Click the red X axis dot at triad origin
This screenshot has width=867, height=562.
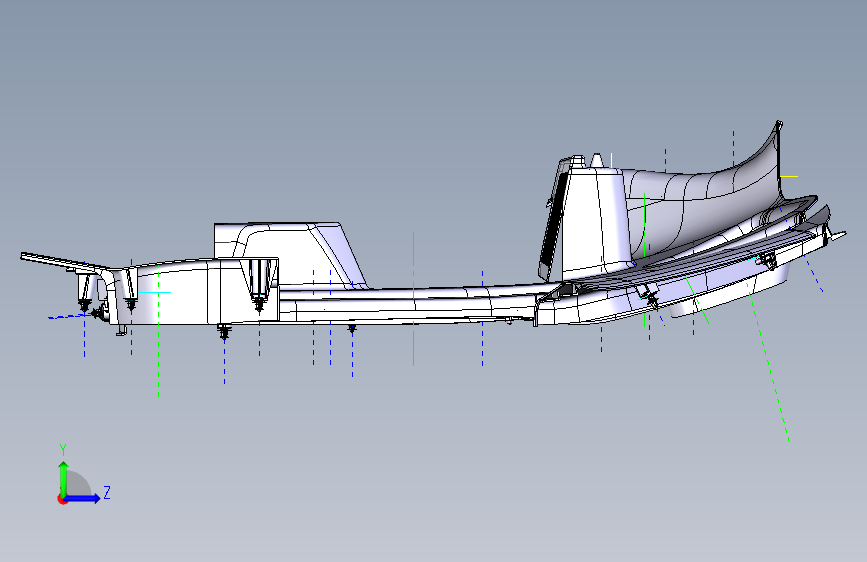point(62,499)
